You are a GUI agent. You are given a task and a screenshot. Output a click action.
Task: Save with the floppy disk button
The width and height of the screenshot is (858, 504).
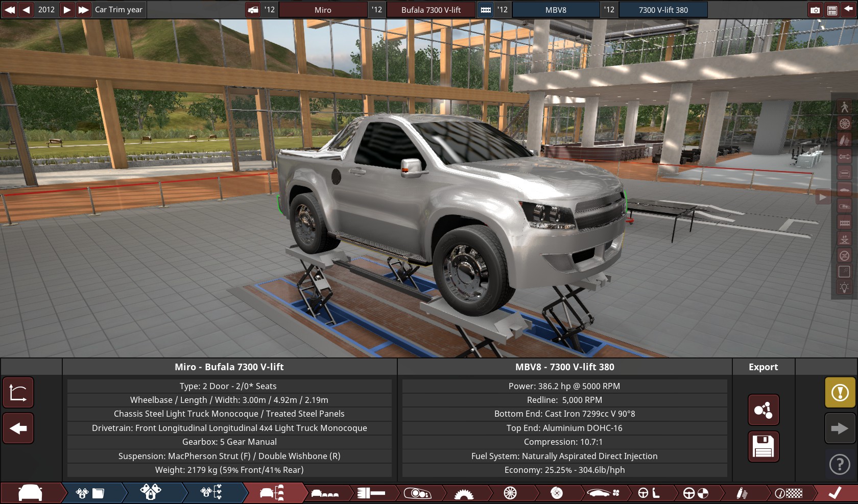point(764,446)
